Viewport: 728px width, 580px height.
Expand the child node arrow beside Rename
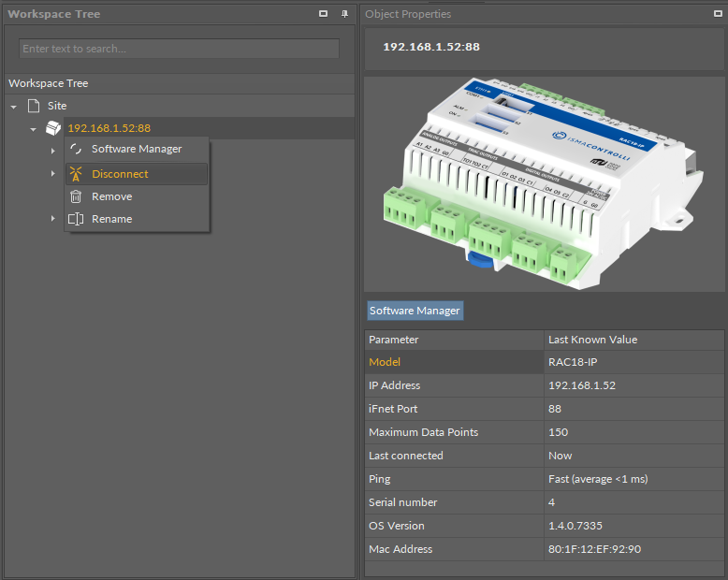(x=52, y=219)
